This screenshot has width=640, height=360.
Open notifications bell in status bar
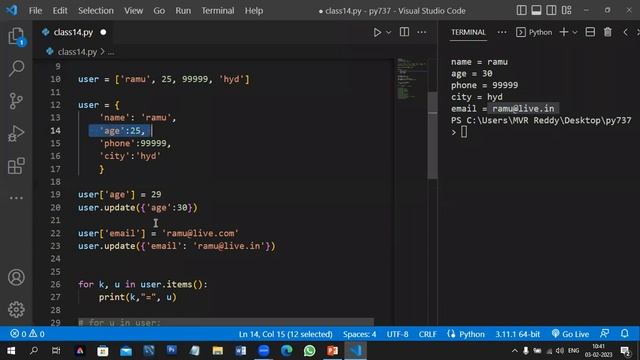[624, 334]
